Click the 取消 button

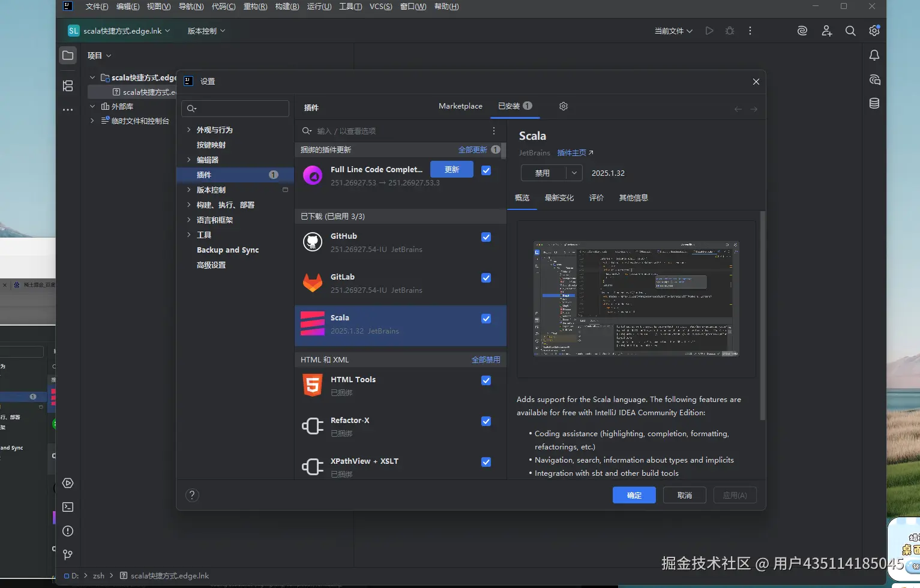pos(685,495)
